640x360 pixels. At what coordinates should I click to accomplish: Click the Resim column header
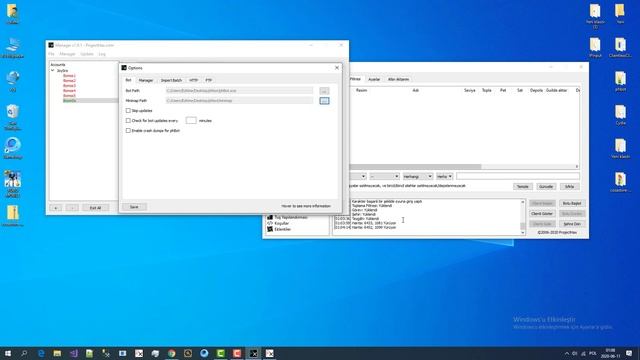[362, 90]
